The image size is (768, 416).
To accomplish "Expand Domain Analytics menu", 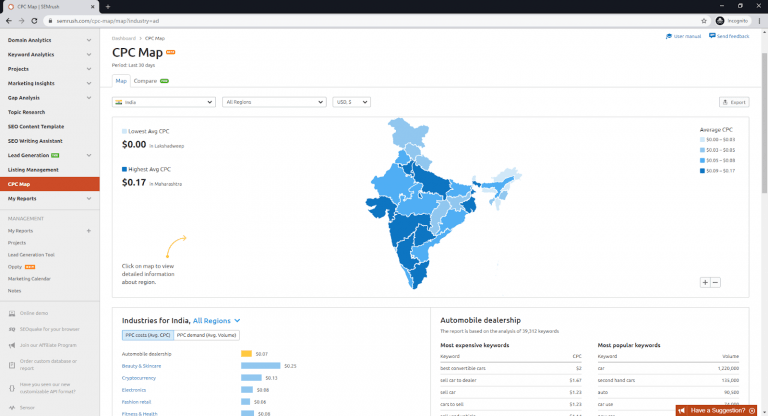I will [x=49, y=40].
